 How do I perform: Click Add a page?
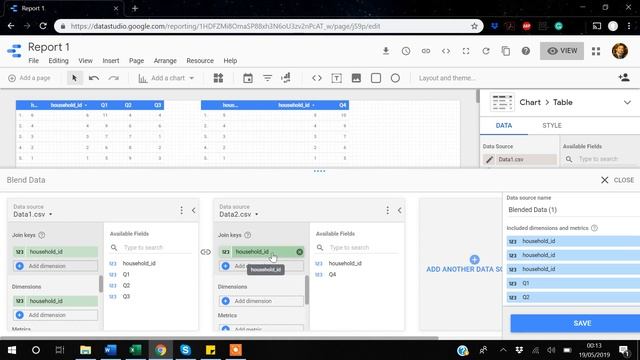click(x=29, y=78)
